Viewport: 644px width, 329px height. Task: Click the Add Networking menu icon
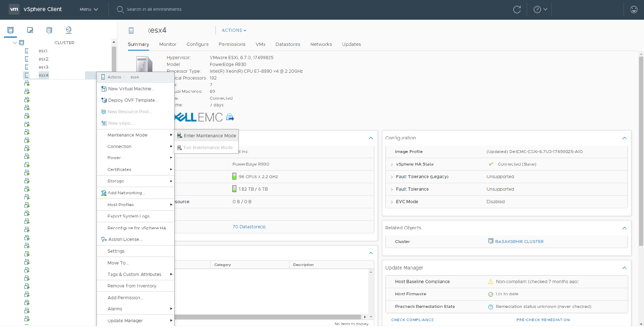tap(104, 193)
